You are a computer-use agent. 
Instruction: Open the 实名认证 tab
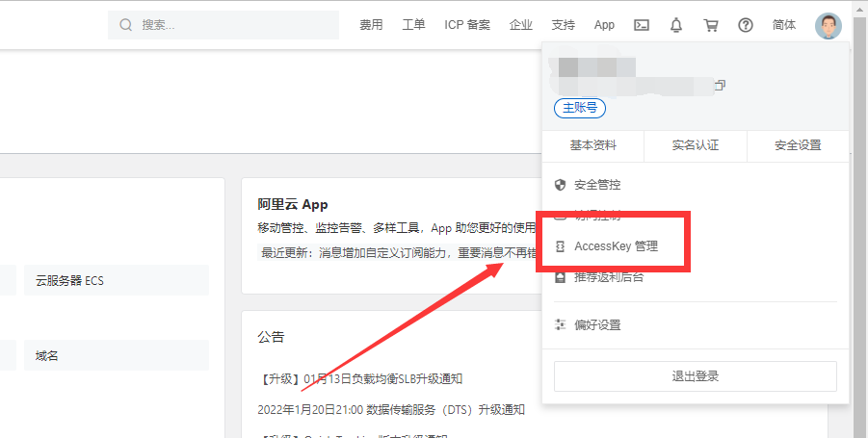[x=696, y=145]
